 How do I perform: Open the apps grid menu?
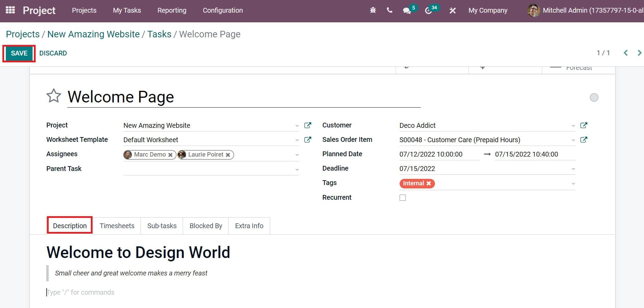[10, 10]
